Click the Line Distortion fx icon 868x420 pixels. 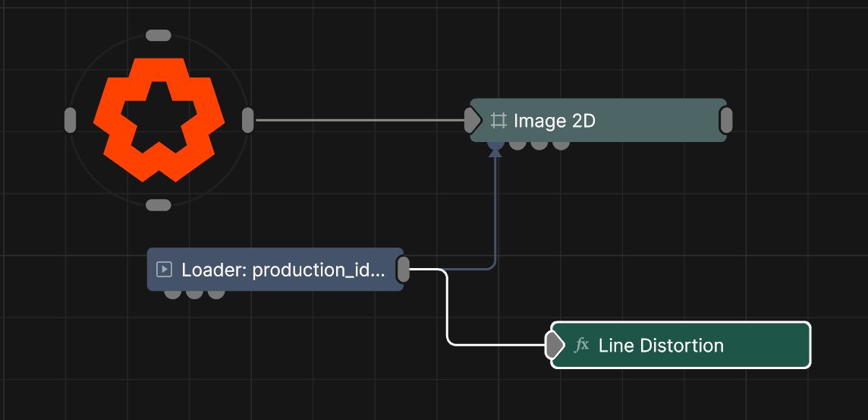pos(581,346)
